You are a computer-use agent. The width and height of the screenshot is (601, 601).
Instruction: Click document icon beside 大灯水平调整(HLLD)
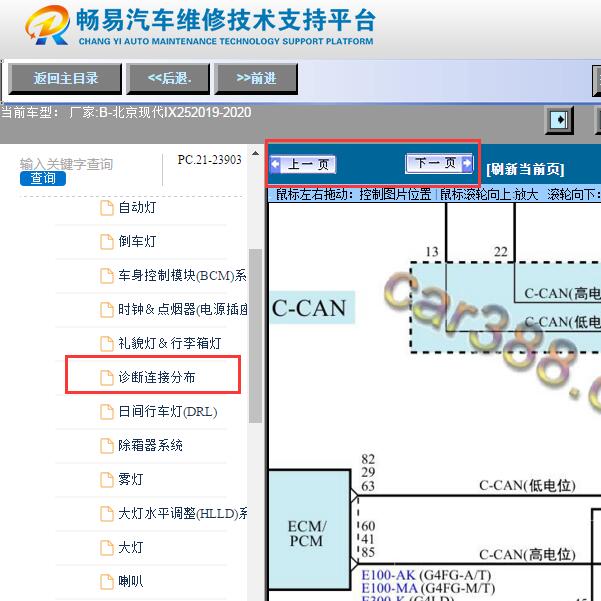[x=107, y=514]
